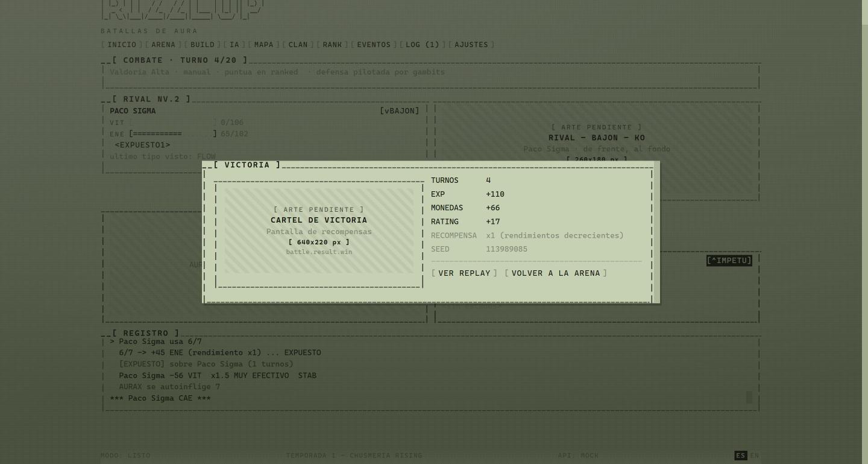Open the BUILD menu

(x=203, y=45)
